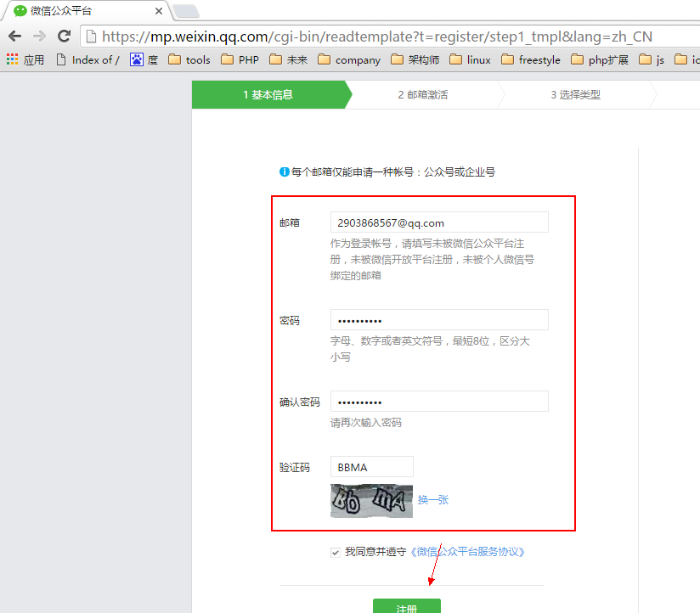Viewport: 700px width, 613px height.
Task: Click the browser back arrow button
Action: 14,36
